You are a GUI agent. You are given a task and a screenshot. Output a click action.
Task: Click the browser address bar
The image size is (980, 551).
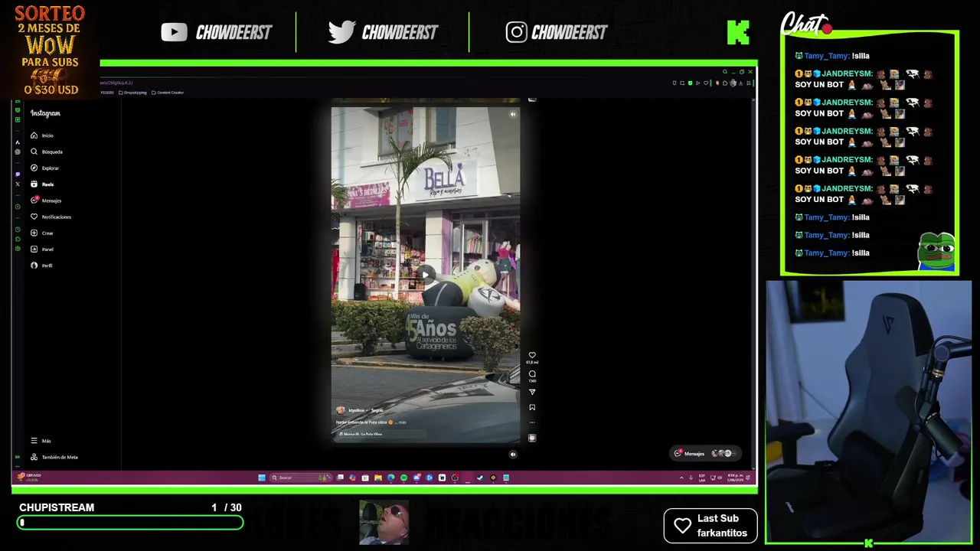383,83
